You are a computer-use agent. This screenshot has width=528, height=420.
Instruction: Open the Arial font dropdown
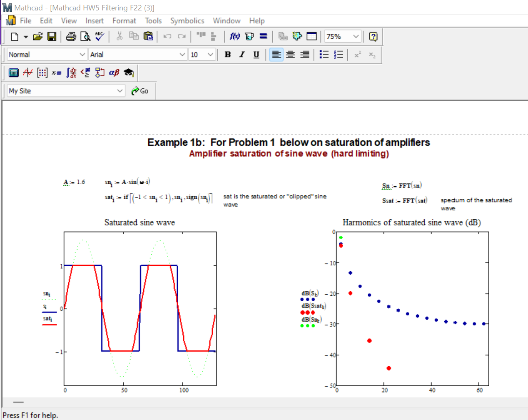[182, 54]
